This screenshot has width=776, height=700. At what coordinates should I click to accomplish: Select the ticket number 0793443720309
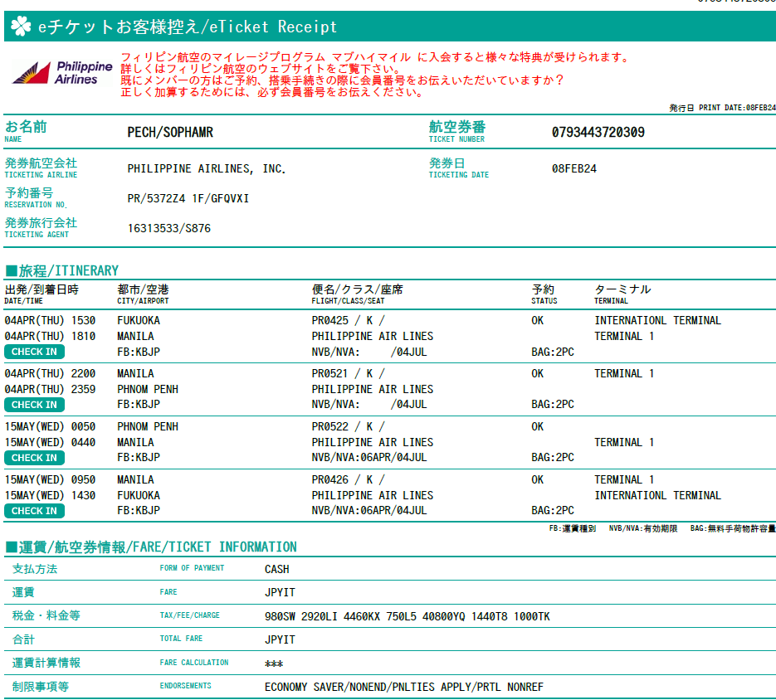(598, 133)
